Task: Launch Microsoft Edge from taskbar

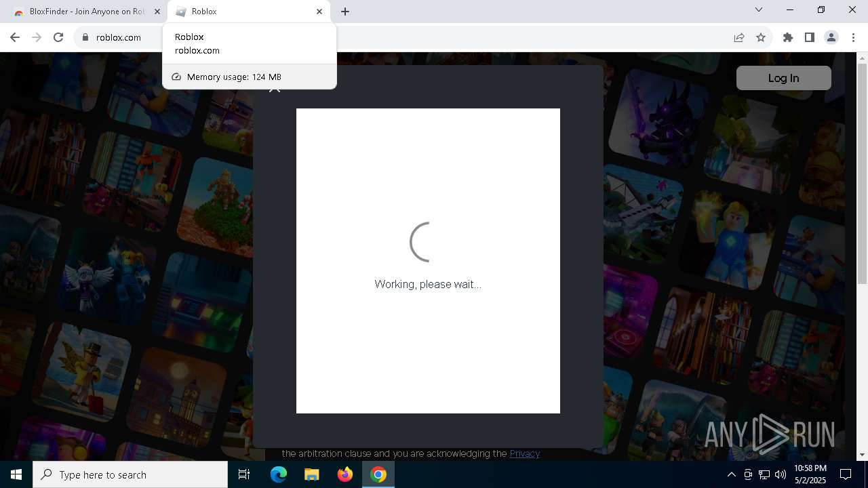Action: (279, 474)
